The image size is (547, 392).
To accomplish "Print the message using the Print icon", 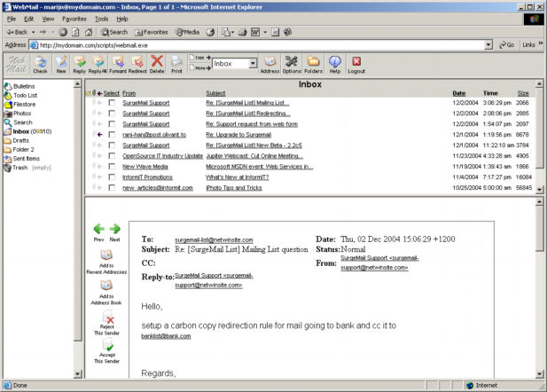I will click(176, 64).
